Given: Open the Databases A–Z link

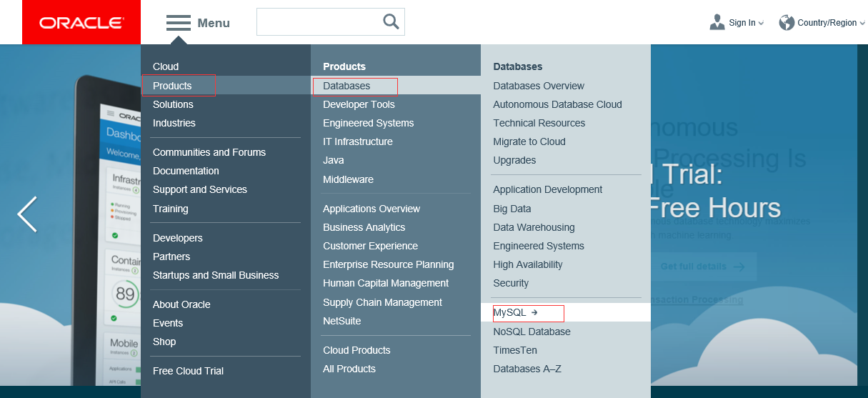Looking at the screenshot, I should 527,369.
